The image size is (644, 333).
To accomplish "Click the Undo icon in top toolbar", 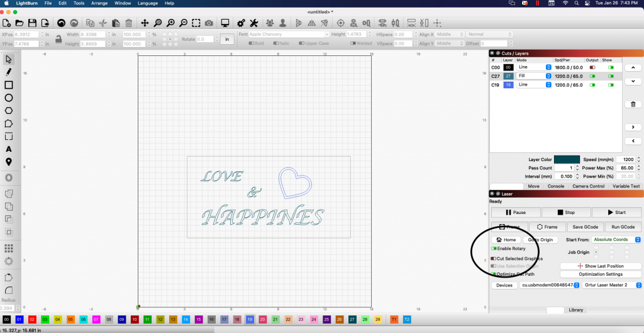I will (x=62, y=23).
